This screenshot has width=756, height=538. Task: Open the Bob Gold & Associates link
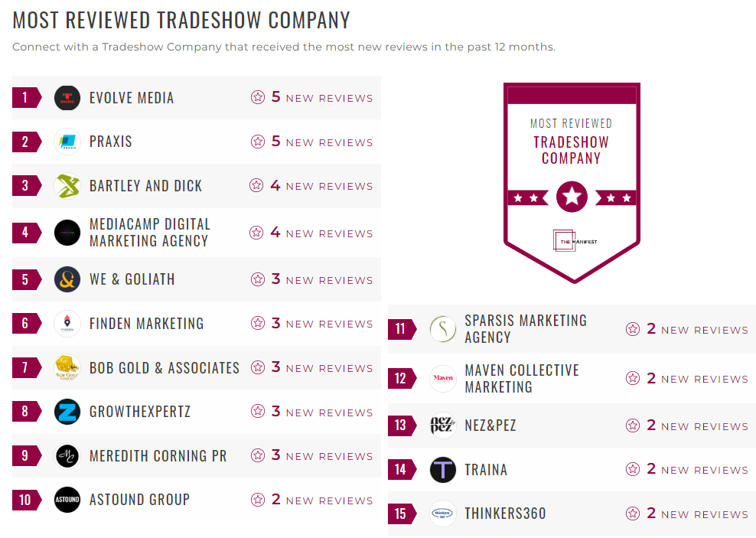tap(165, 368)
